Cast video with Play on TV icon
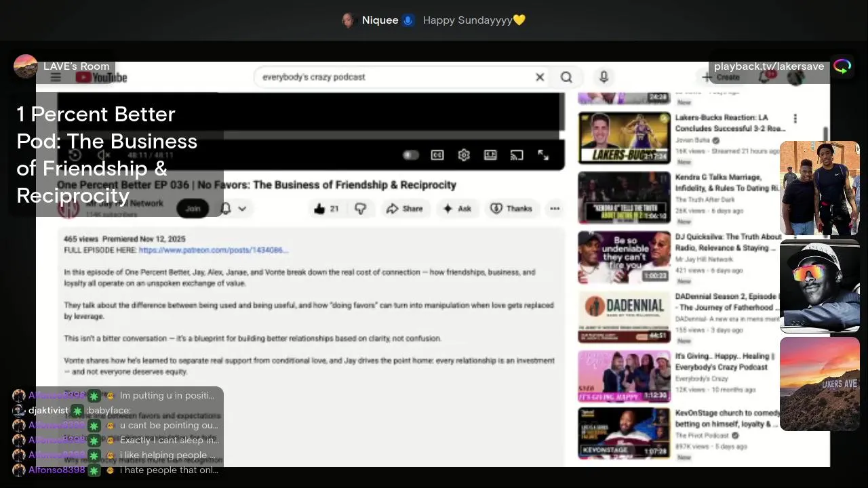This screenshot has height=488, width=868. tap(517, 155)
